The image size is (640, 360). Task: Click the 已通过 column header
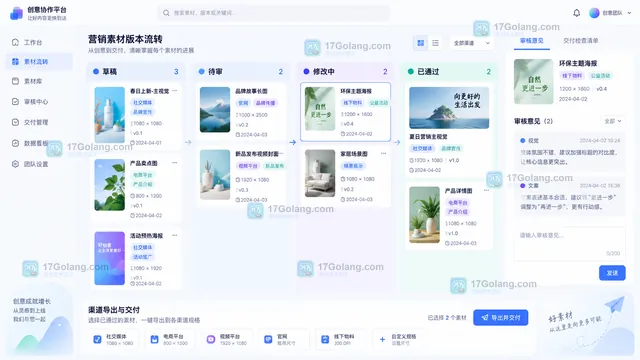click(x=449, y=71)
